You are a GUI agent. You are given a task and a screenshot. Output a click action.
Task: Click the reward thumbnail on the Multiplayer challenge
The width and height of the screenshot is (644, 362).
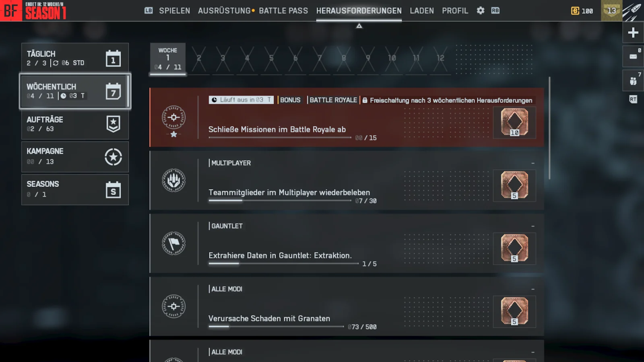click(514, 185)
